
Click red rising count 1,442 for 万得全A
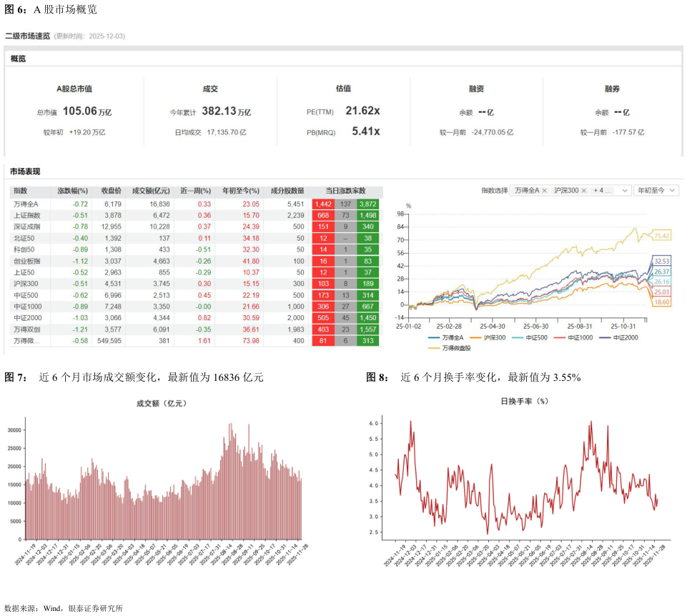click(323, 204)
